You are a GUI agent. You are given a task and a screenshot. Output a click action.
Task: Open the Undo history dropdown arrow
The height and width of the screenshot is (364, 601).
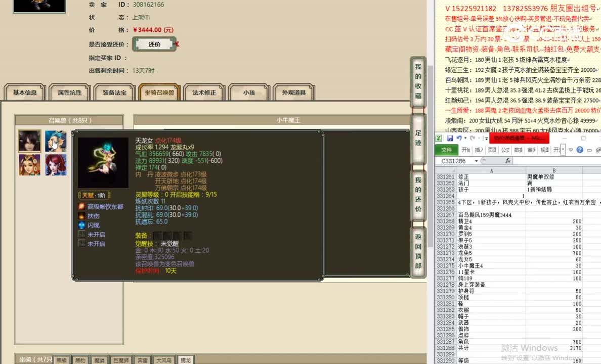coord(465,138)
